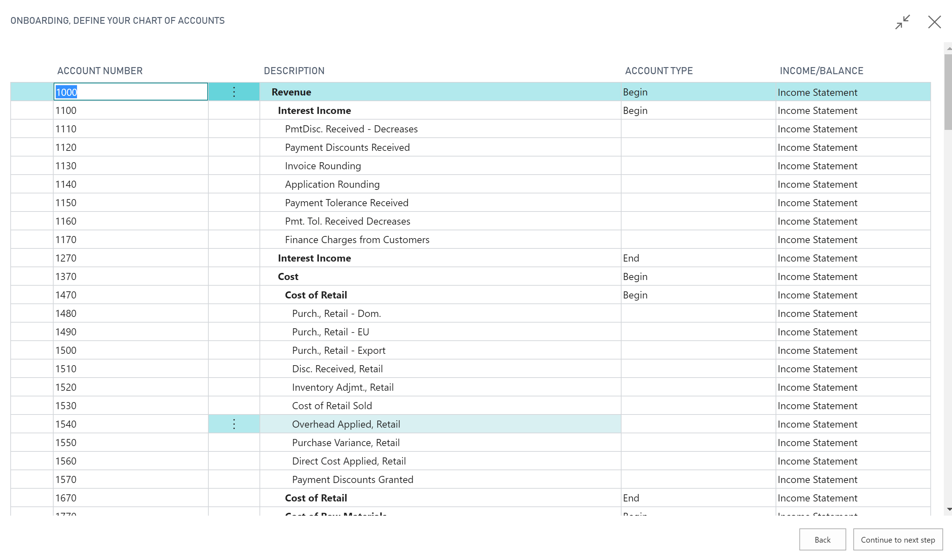
Task: Select Begin account type for 1470
Action: point(698,295)
